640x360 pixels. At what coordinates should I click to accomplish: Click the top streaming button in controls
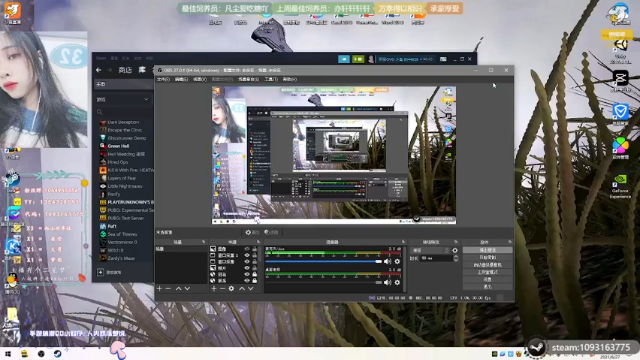click(487, 250)
